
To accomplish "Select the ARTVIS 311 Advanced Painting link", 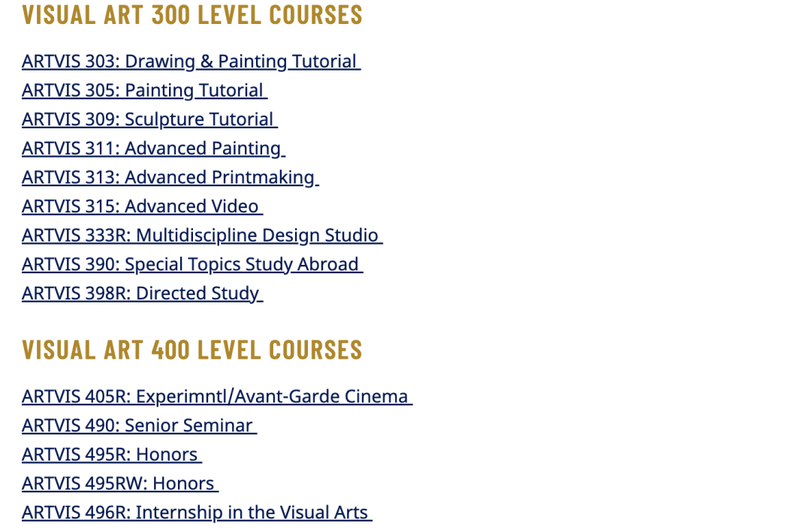I will [x=153, y=149].
